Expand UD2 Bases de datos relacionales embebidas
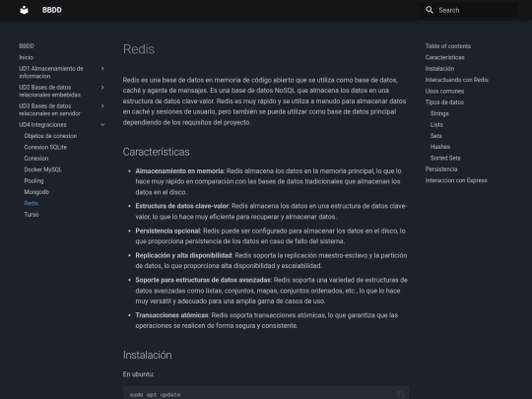 [102, 88]
